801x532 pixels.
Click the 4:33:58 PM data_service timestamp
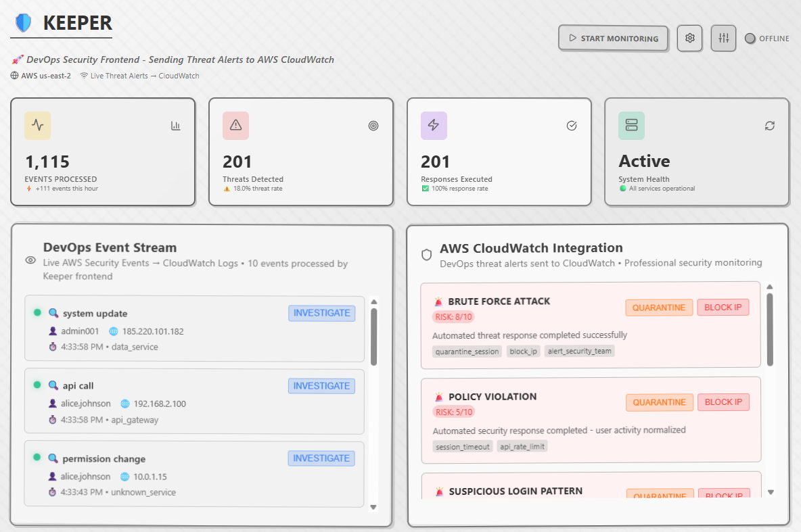(x=110, y=347)
